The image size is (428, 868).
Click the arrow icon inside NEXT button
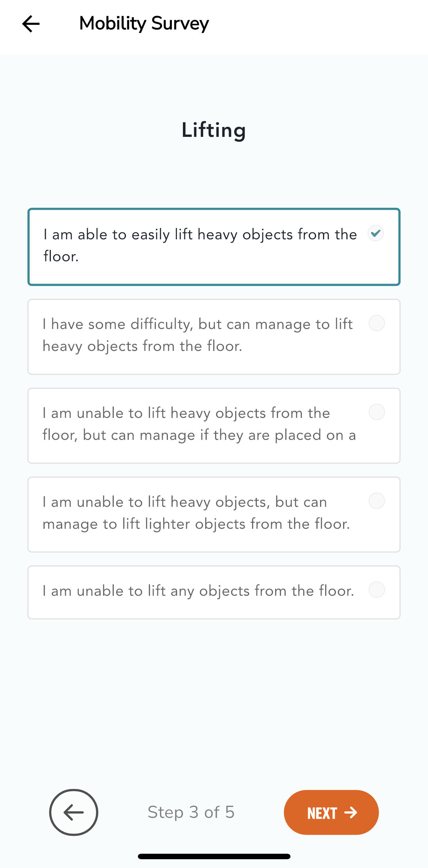click(x=351, y=812)
